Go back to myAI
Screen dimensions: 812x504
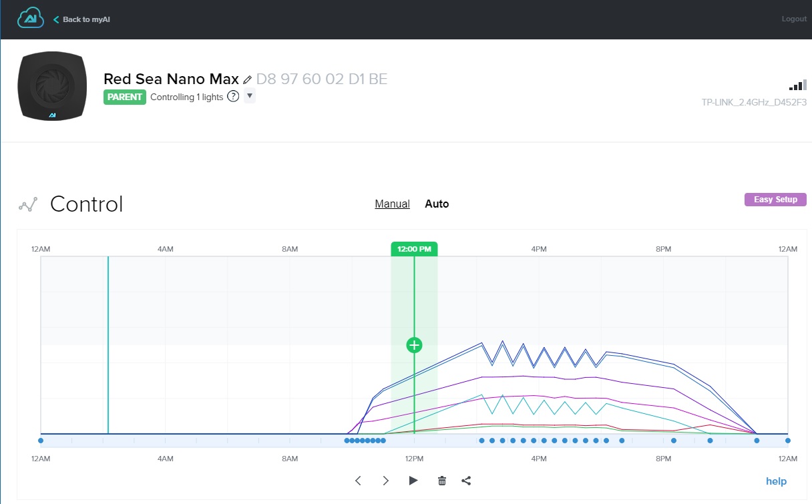(81, 19)
